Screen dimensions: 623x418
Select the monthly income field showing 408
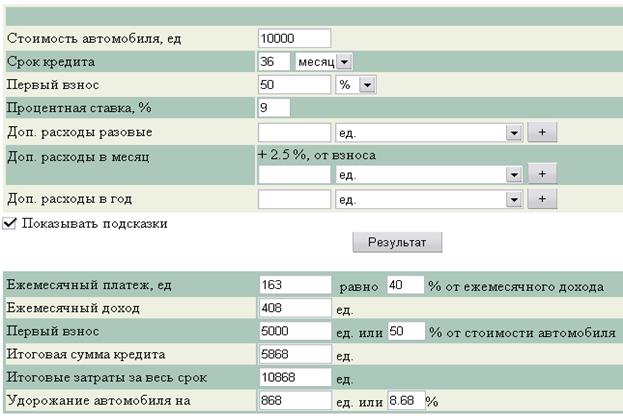(x=294, y=308)
